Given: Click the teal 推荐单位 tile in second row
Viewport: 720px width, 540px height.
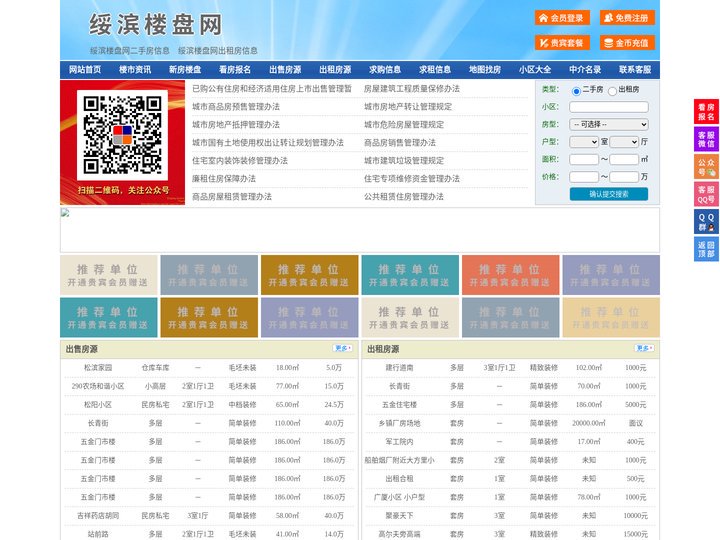Looking at the screenshot, I should click(x=108, y=318).
